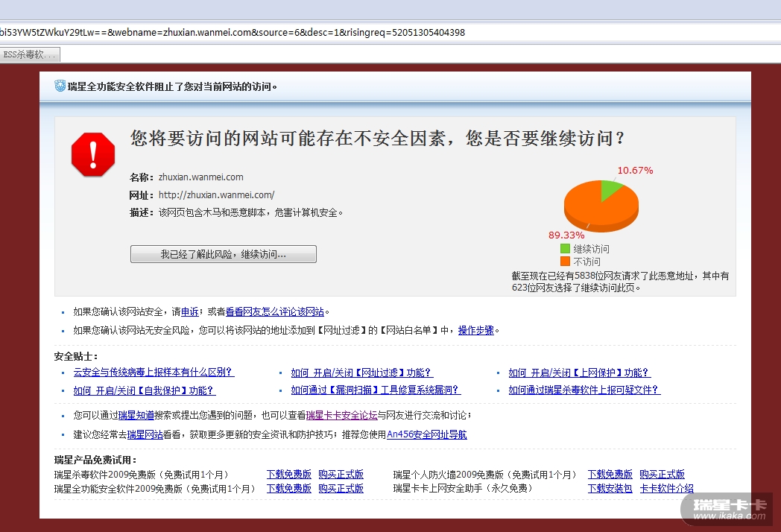This screenshot has width=781, height=532.
Task: Open 看看网友怎么评论该网站 link
Action: pyautogui.click(x=275, y=312)
